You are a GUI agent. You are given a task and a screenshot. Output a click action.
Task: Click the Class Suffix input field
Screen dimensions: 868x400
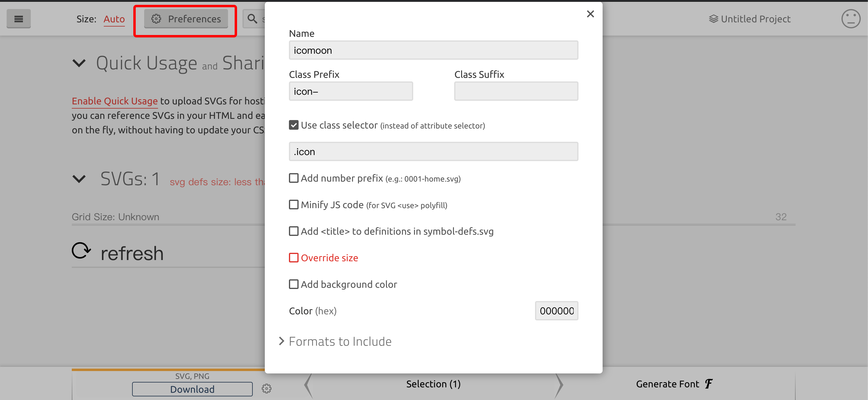516,91
